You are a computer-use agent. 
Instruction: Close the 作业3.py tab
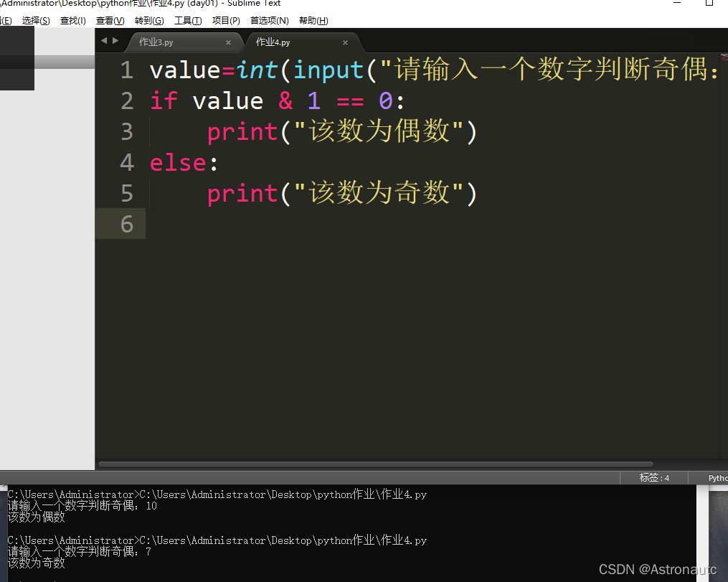228,43
